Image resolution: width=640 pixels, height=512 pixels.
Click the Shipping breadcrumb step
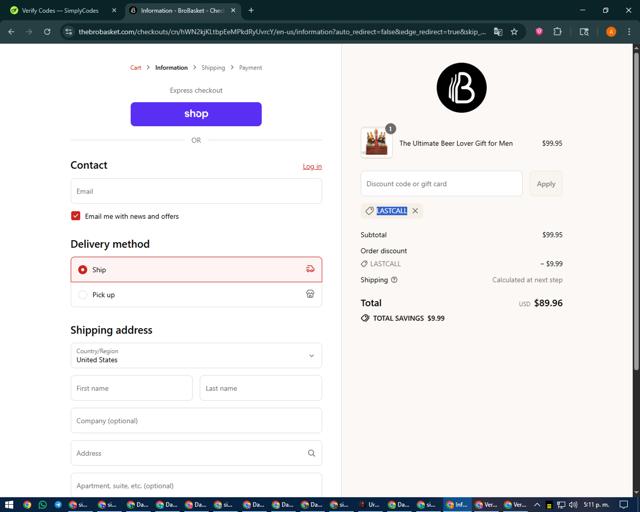click(213, 68)
